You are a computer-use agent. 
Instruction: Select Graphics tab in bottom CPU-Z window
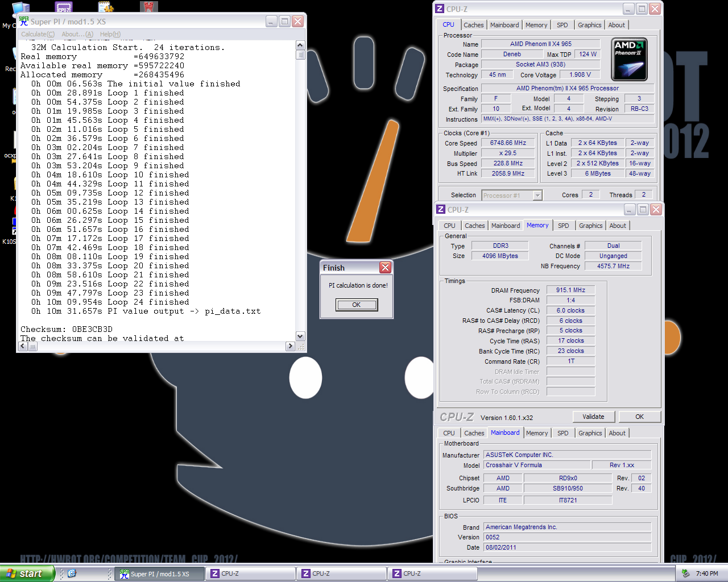590,433
